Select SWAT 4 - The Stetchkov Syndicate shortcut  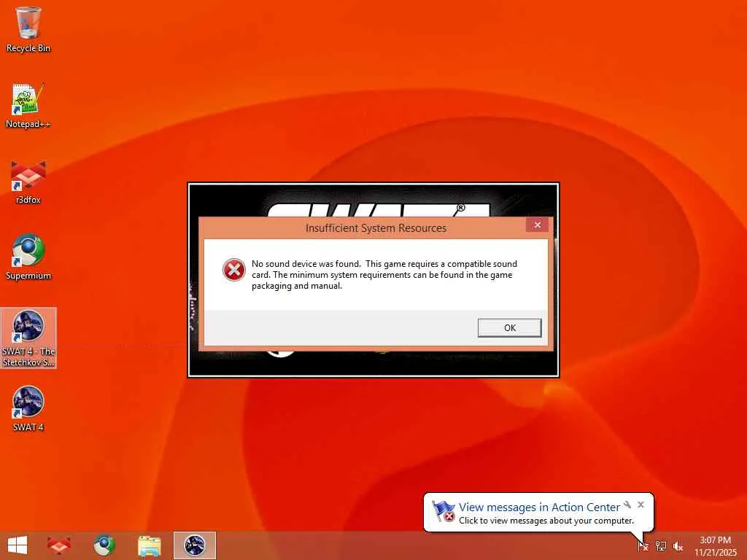[28, 338]
